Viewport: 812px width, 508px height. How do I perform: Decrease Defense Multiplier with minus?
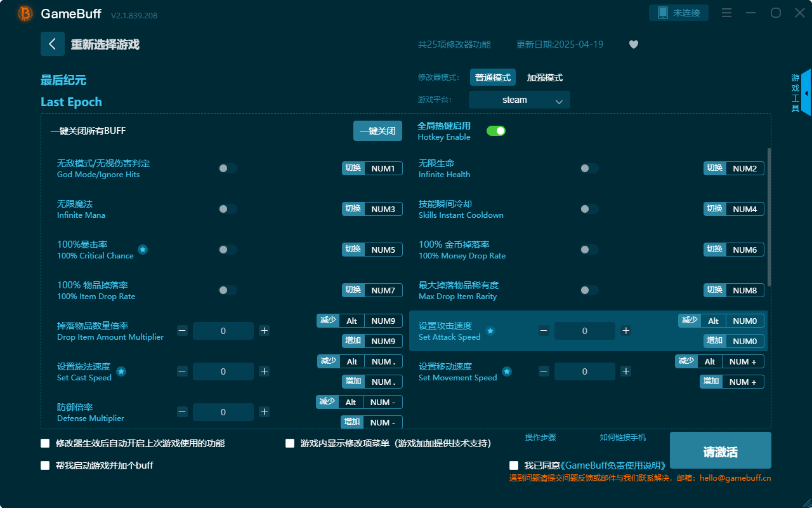(182, 412)
